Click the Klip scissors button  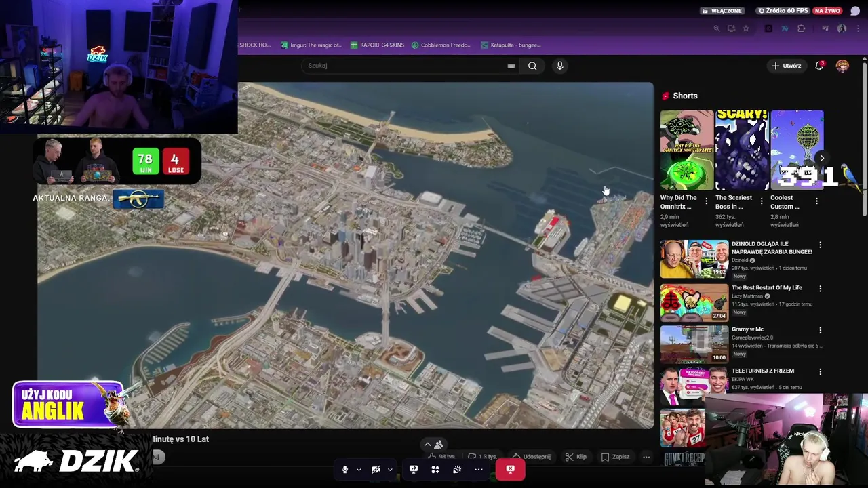(576, 457)
